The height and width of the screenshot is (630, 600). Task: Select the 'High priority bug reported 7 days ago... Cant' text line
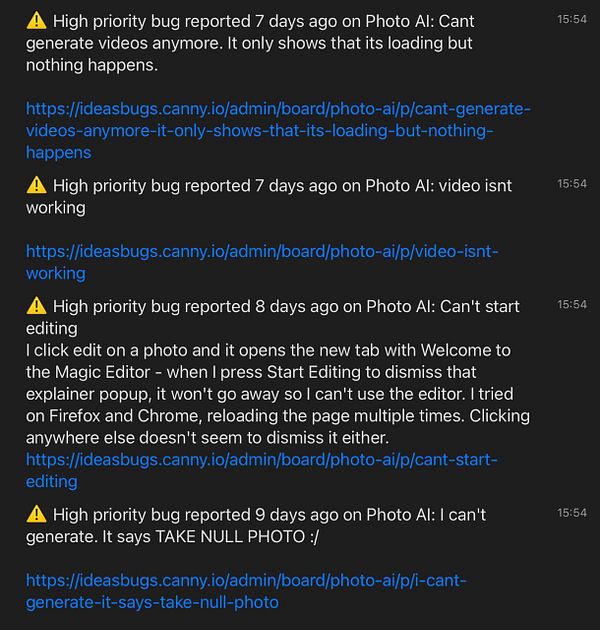coord(264,21)
